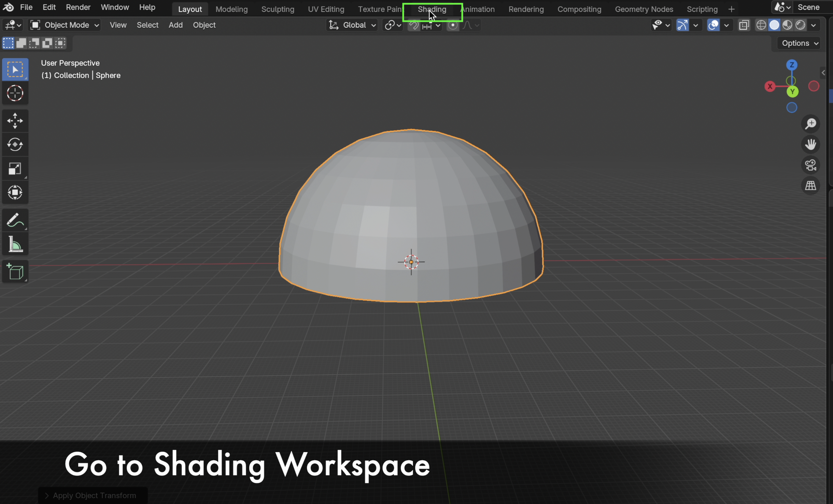Image resolution: width=833 pixels, height=504 pixels.
Task: Expand Apply Object Transform panel
Action: click(47, 495)
